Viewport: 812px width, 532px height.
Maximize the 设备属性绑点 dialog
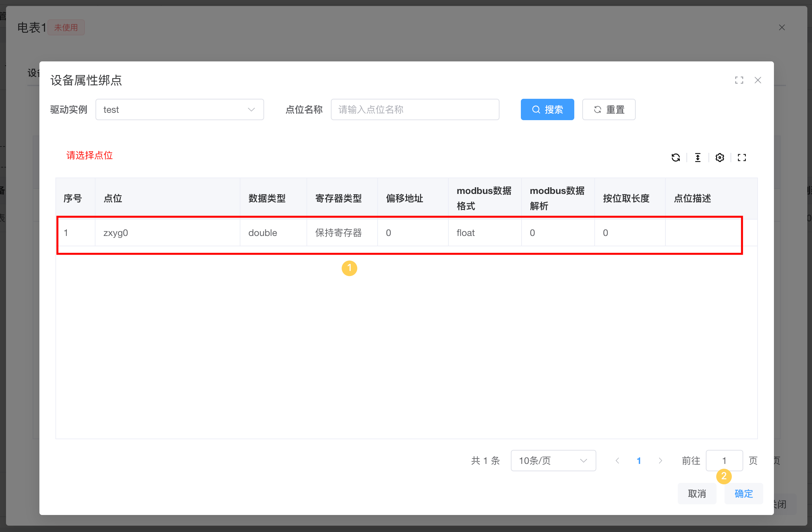tap(739, 80)
